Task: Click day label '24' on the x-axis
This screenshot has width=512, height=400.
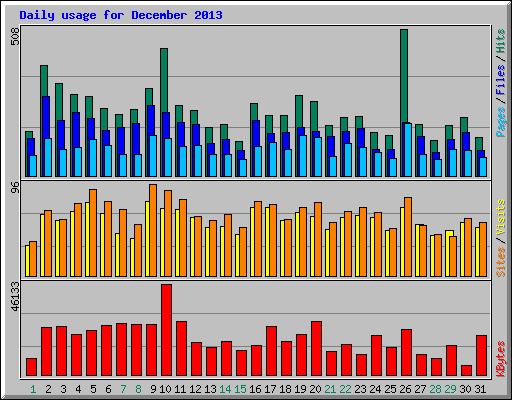Action: tap(375, 389)
